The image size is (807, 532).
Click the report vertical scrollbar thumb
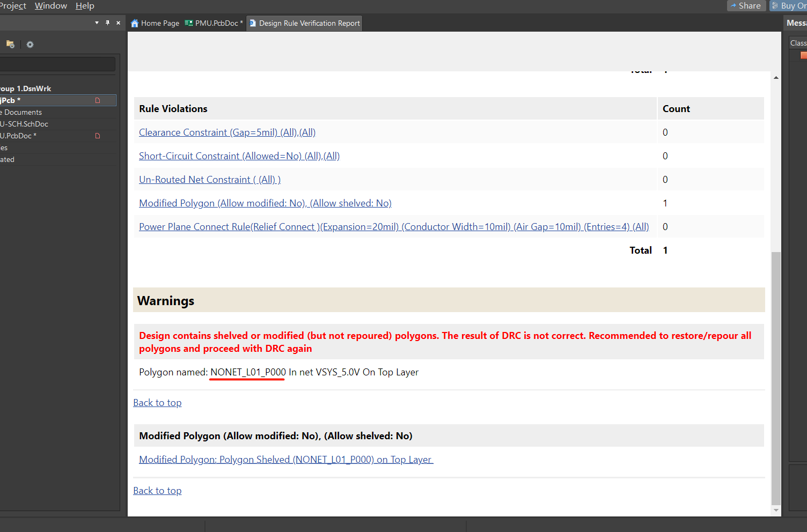click(776, 378)
